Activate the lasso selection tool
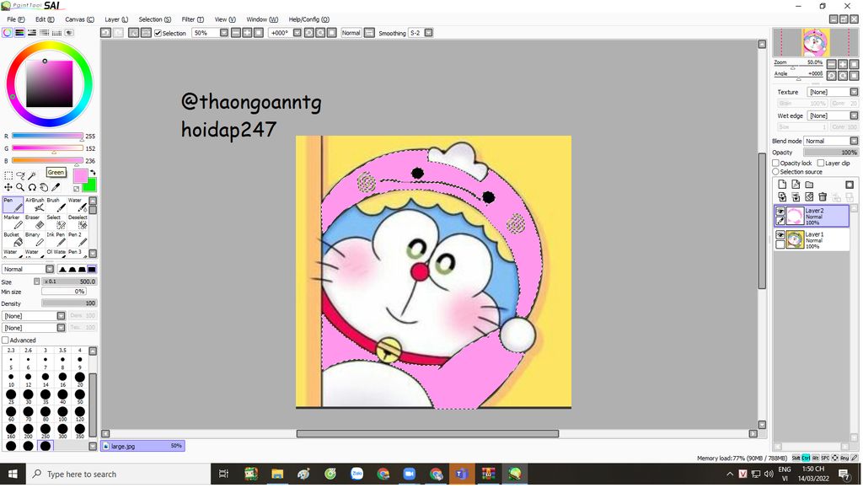The image size is (863, 504). pos(20,175)
